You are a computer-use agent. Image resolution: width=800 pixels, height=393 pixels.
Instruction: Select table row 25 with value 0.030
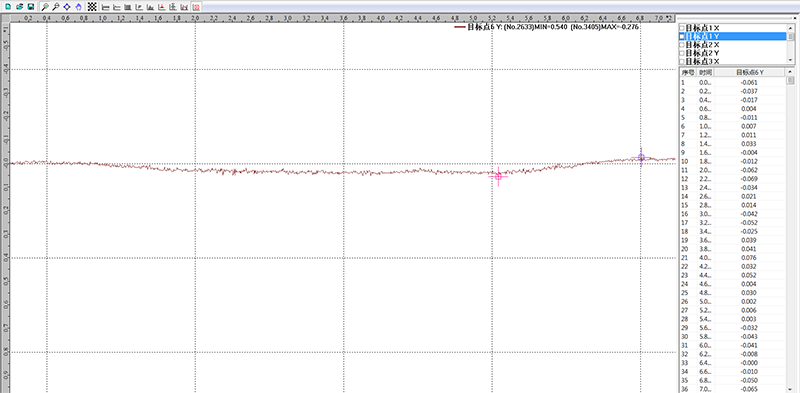(x=733, y=293)
